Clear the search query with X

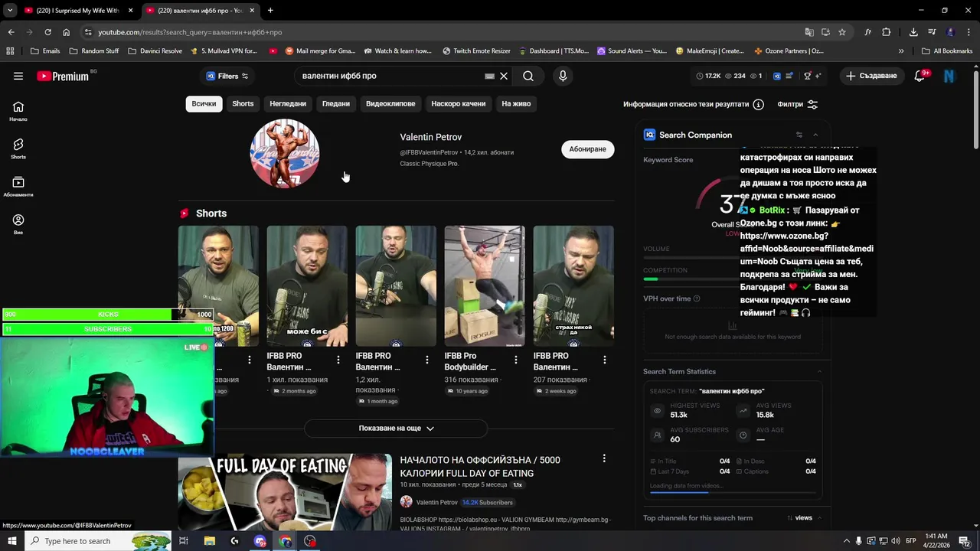point(504,76)
